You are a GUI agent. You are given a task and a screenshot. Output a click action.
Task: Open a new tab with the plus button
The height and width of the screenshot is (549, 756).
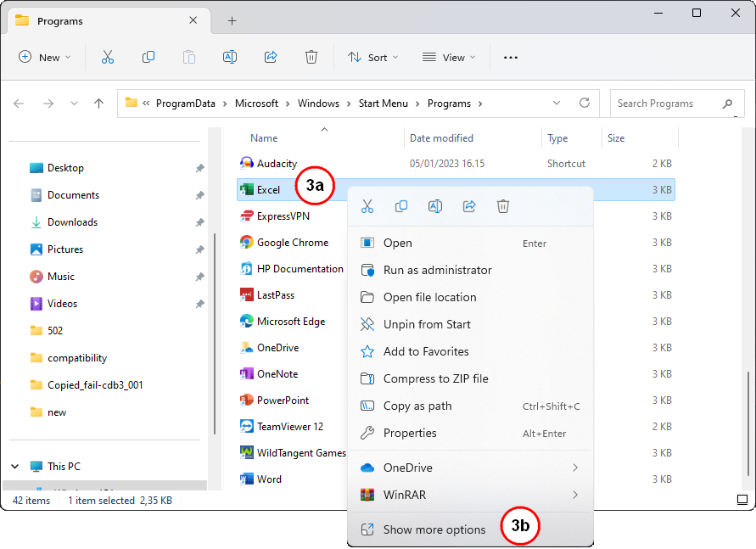tap(232, 20)
